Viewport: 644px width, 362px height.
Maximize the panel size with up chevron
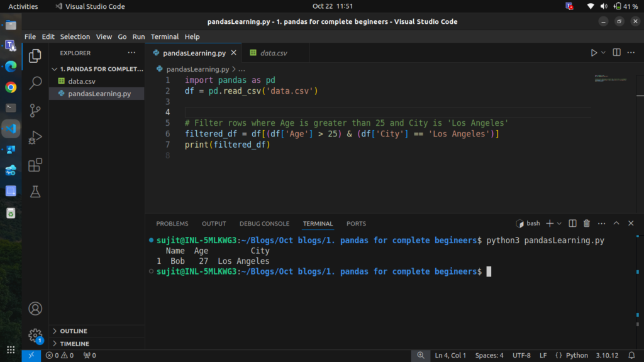616,223
